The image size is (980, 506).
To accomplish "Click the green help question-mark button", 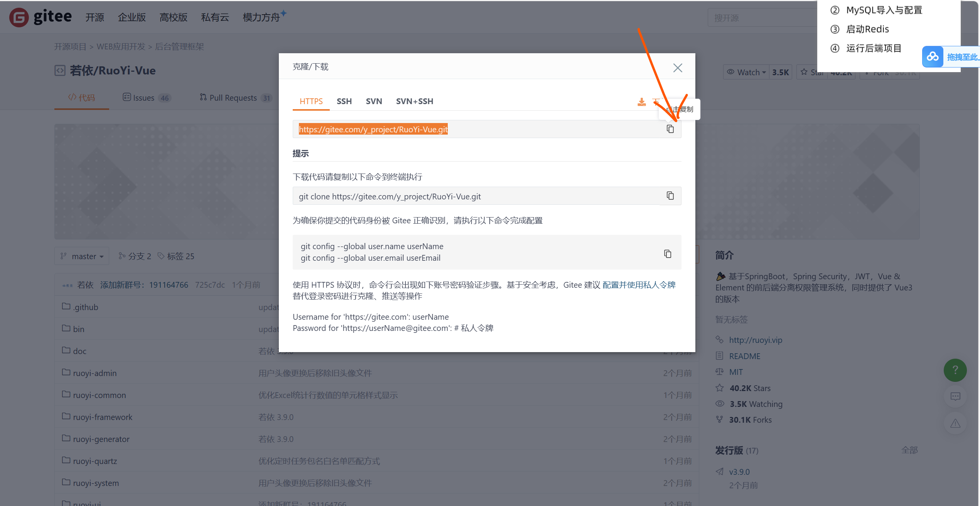I will coord(955,370).
